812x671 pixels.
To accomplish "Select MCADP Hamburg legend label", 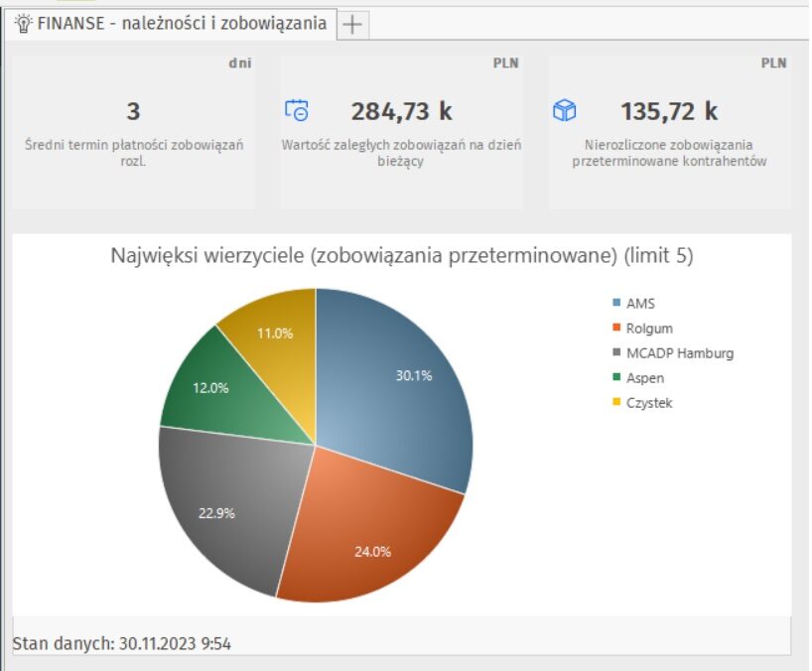I will coord(680,353).
